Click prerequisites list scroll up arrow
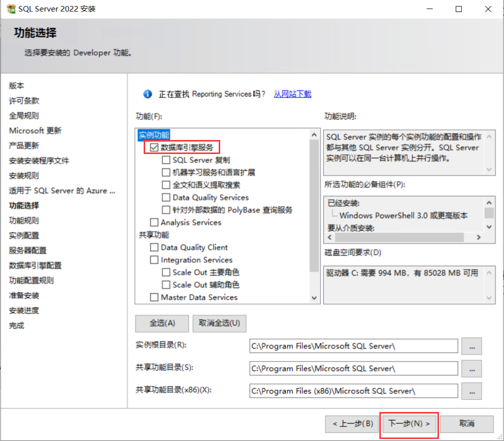504x441 pixels. 489,202
